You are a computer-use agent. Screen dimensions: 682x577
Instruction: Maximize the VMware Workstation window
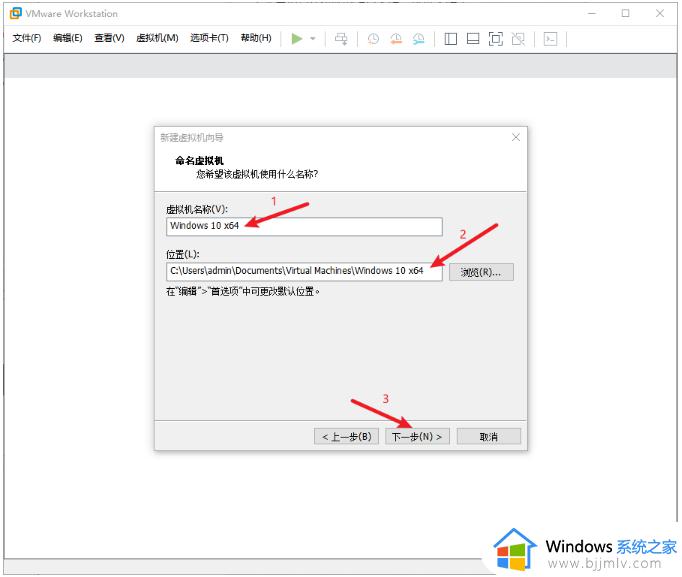click(x=625, y=13)
